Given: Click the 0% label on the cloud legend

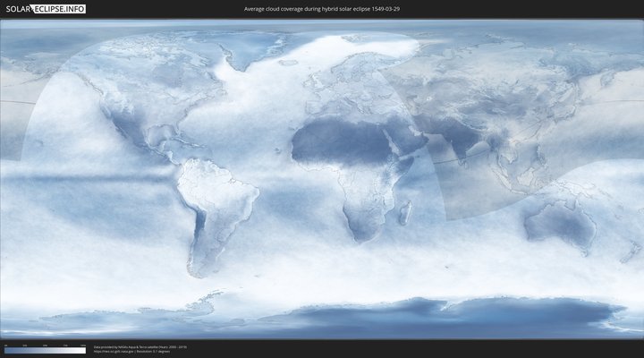Looking at the screenshot, I should pyautogui.click(x=5, y=345).
